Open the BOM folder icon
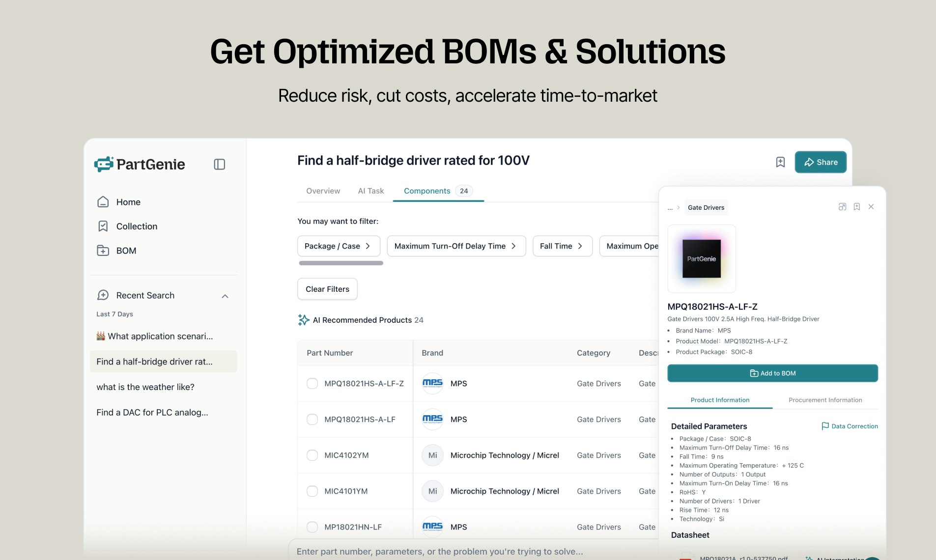Image resolution: width=936 pixels, height=560 pixels. (x=103, y=251)
